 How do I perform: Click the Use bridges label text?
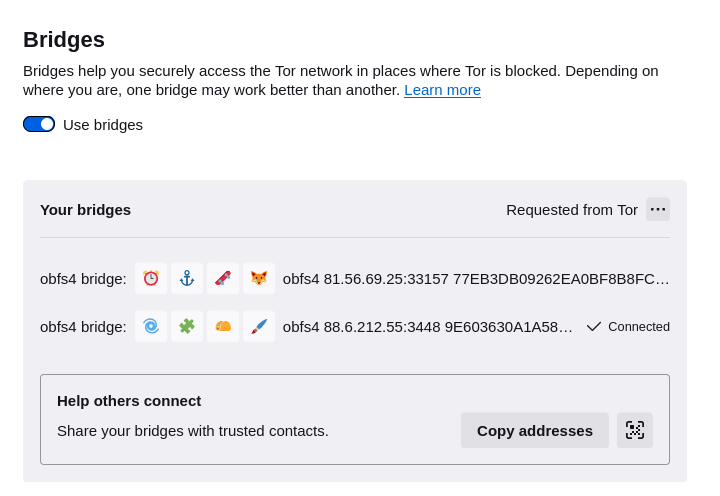click(x=103, y=125)
